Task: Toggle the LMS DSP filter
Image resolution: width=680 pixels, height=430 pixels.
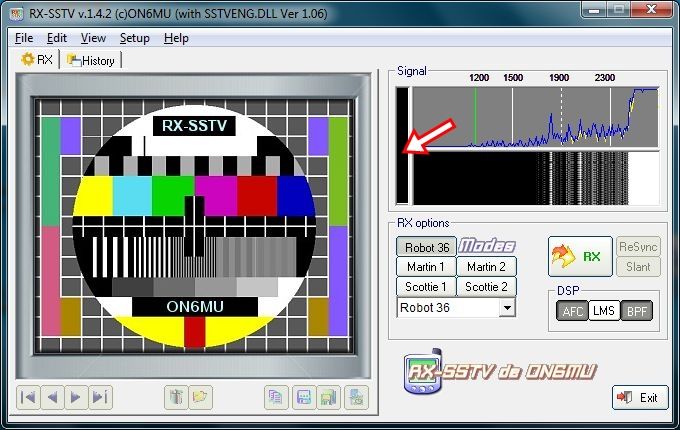Action: [x=604, y=311]
